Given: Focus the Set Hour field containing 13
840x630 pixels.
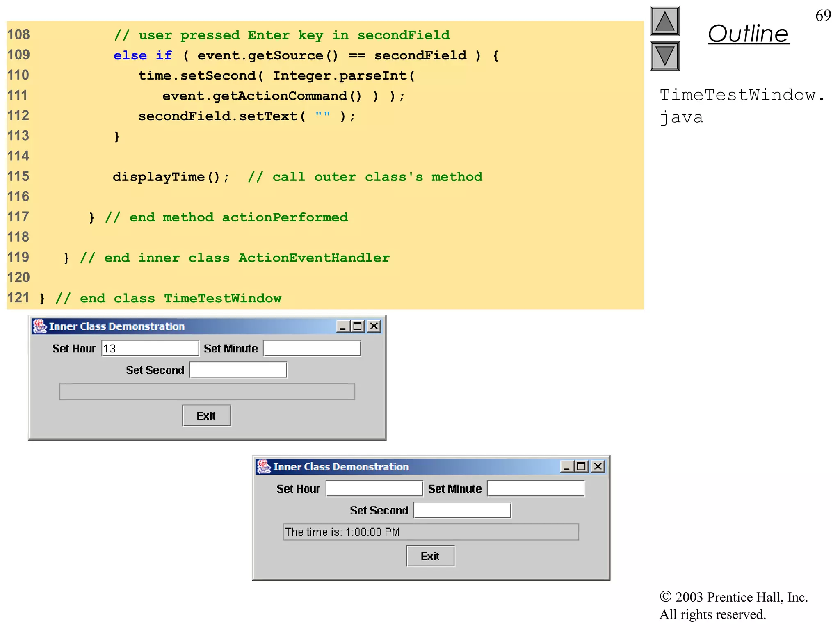Looking at the screenshot, I should [150, 348].
